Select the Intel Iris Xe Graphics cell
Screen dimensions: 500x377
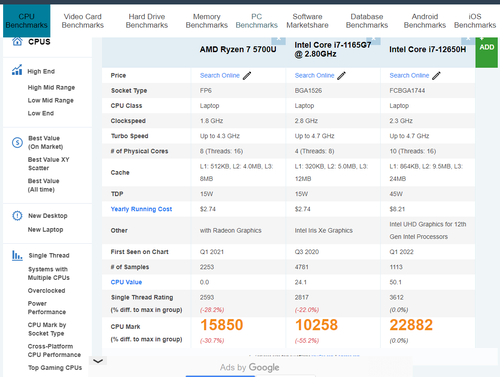click(323, 231)
